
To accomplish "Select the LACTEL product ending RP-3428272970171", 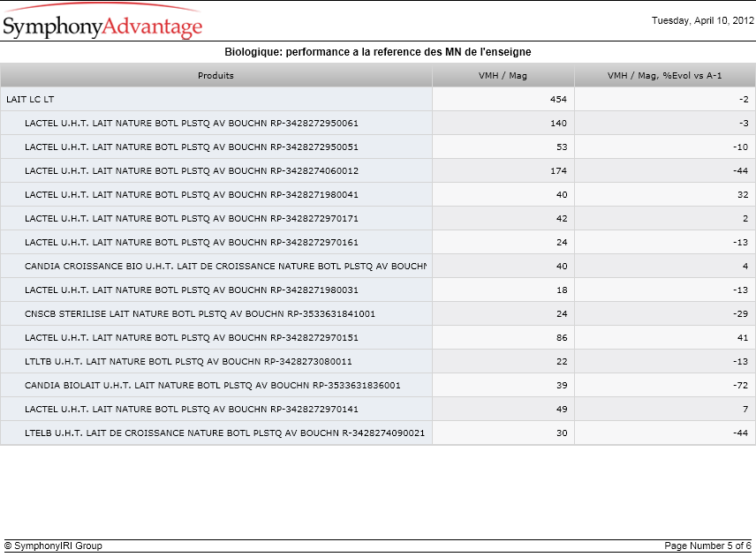I will click(192, 219).
